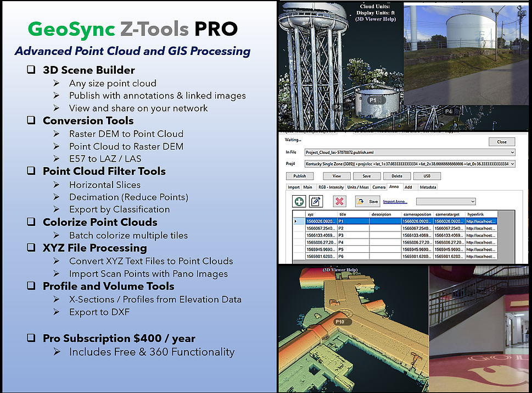Click the xyz cell in the P2 row
The image size is (532, 393).
[x=321, y=228]
